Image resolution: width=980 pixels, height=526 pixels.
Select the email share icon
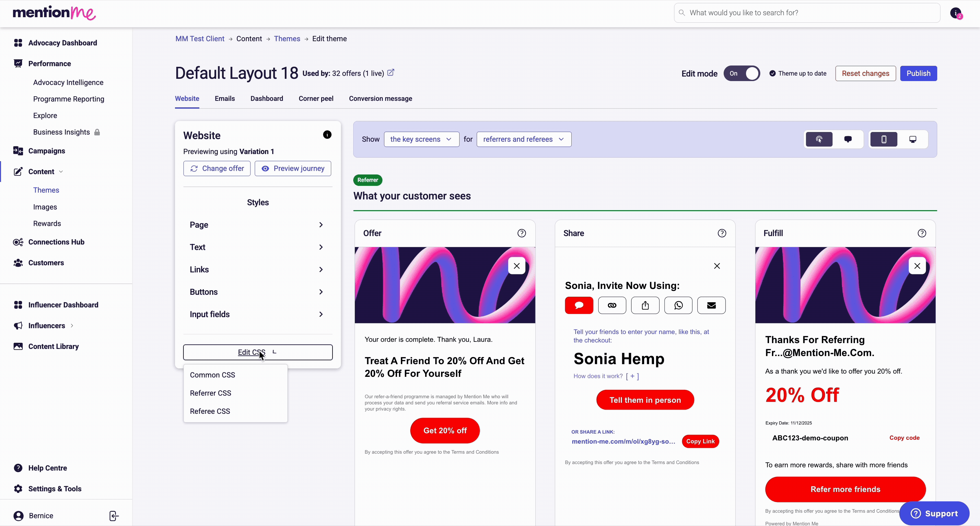[x=711, y=305]
